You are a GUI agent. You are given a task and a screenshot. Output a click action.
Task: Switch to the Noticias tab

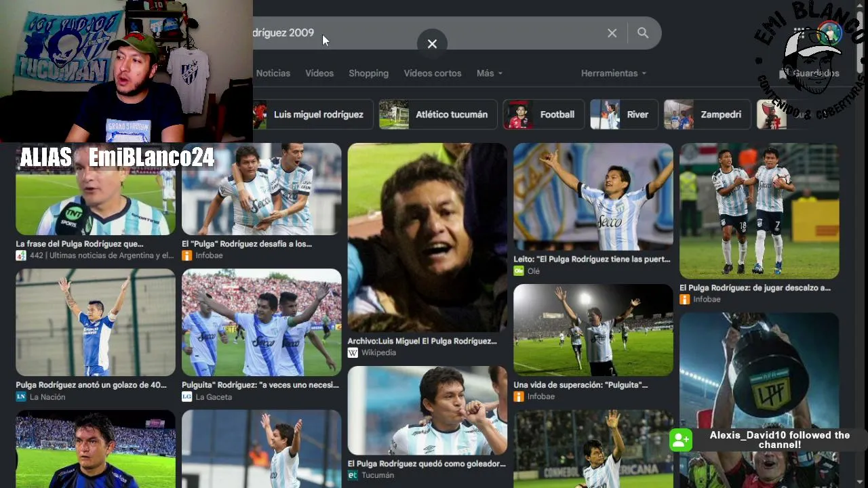273,73
